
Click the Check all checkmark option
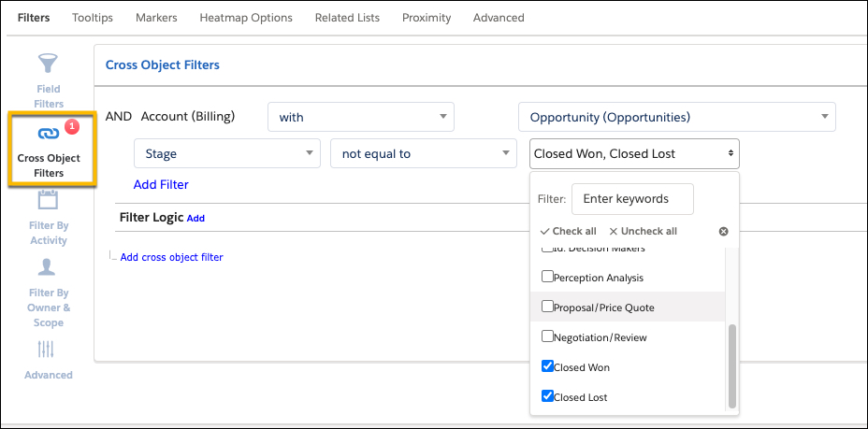click(568, 231)
